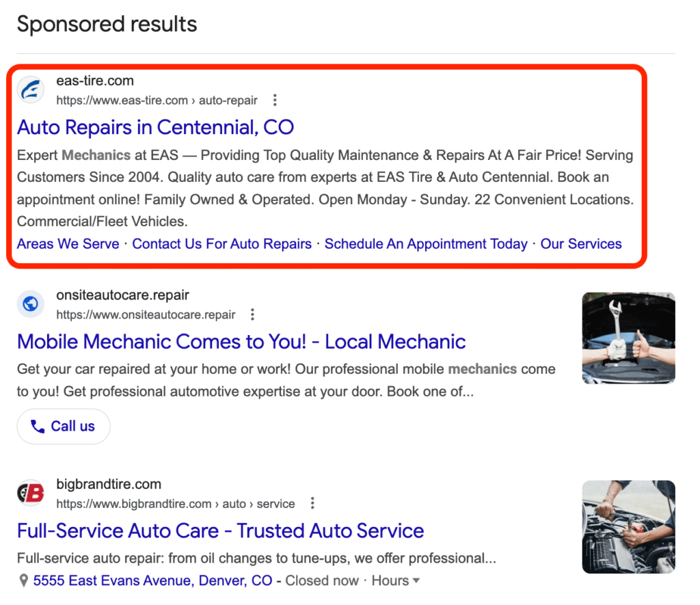Click the mechanic engine repair thumbnail
Image resolution: width=700 pixels, height=605 pixels.
(629, 527)
